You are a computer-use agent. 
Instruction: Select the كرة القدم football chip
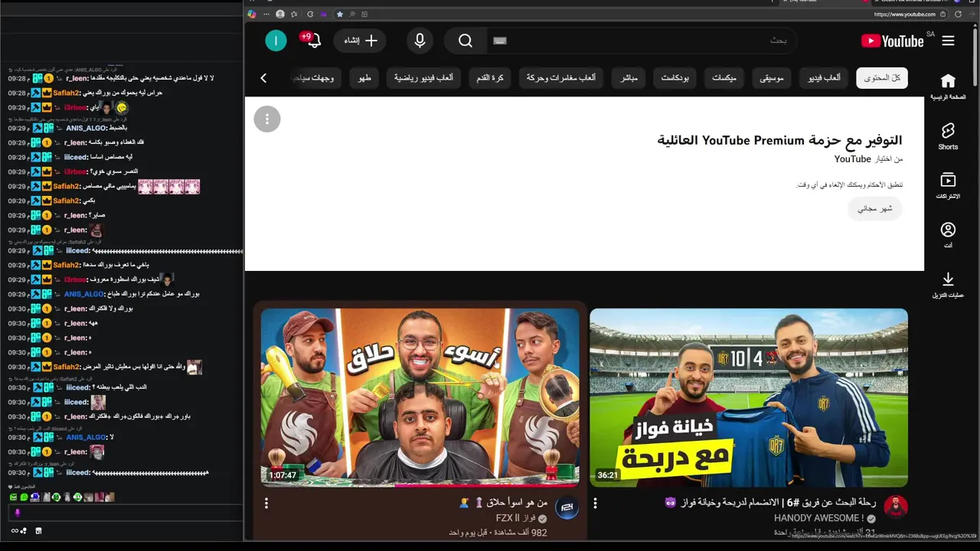[x=489, y=78]
